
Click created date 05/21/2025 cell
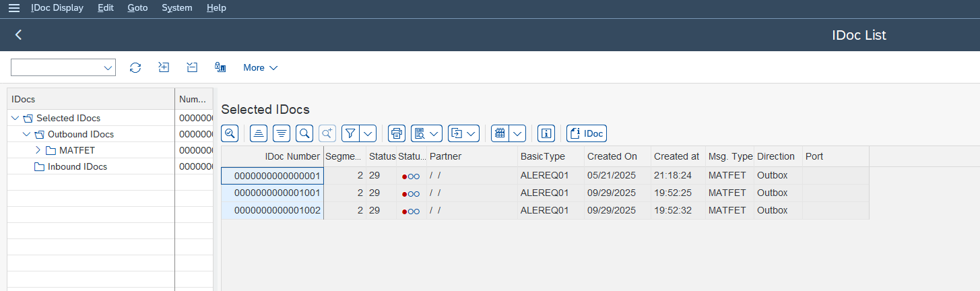coord(617,176)
